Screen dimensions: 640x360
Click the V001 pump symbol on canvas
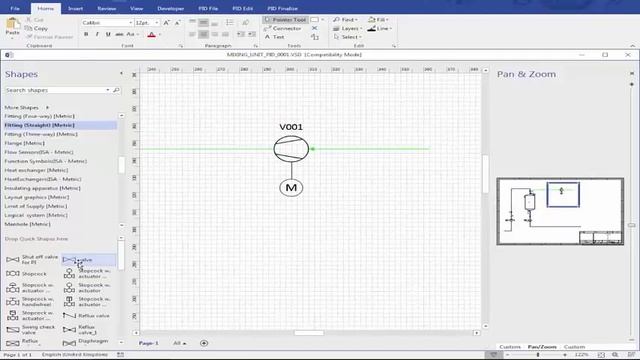point(291,149)
